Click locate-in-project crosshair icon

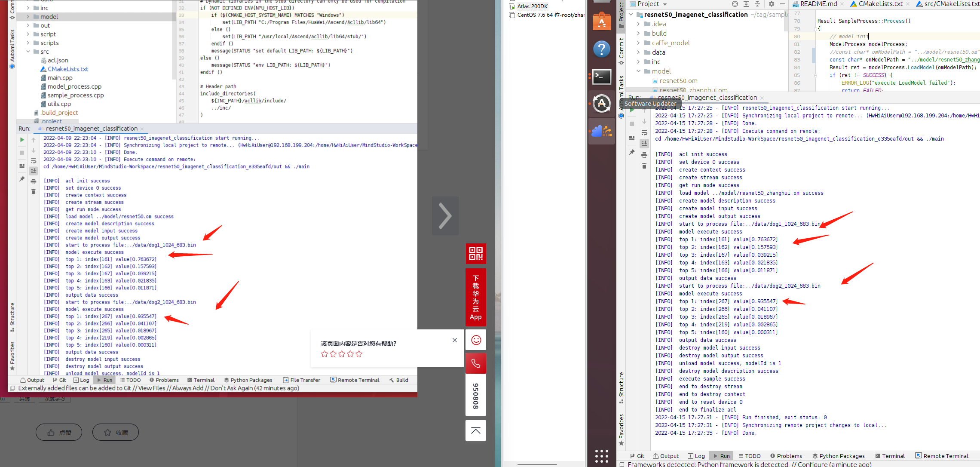(735, 4)
